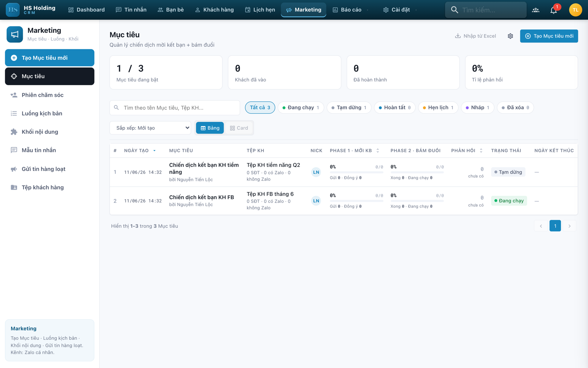Open Tin nhắn tab
This screenshot has width=588, height=368.
tap(131, 10)
